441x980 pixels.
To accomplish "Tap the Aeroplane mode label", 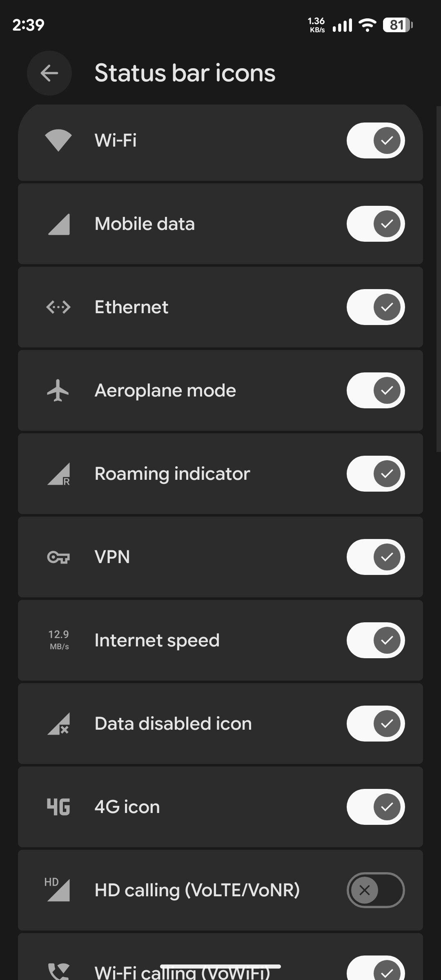I will pyautogui.click(x=165, y=390).
